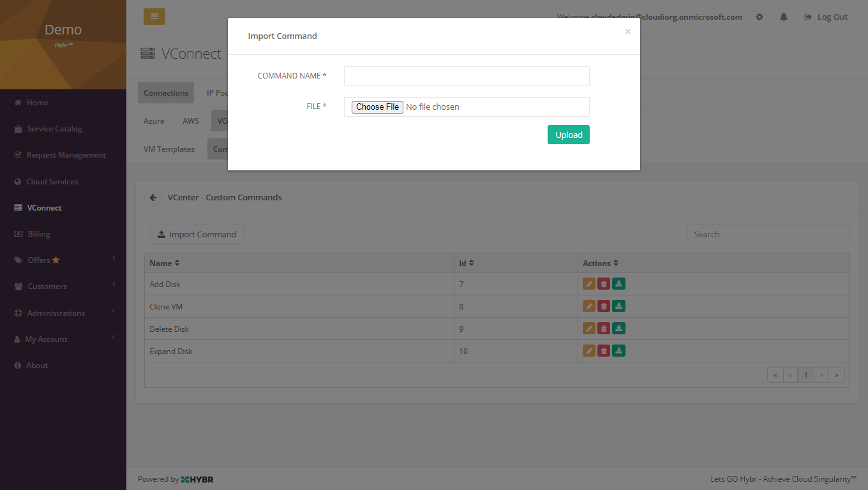Expand the Customers sidebar menu

63,286
